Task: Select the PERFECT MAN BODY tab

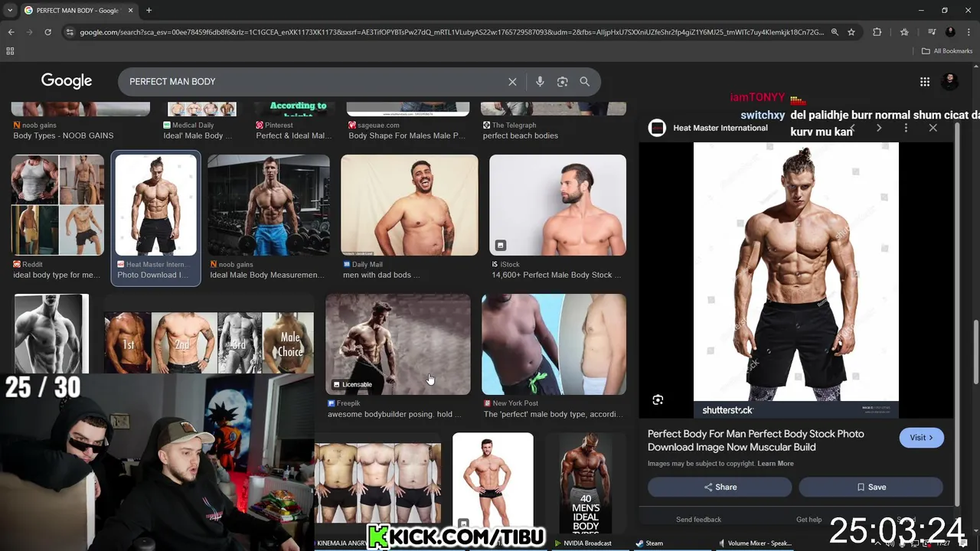Action: click(77, 11)
